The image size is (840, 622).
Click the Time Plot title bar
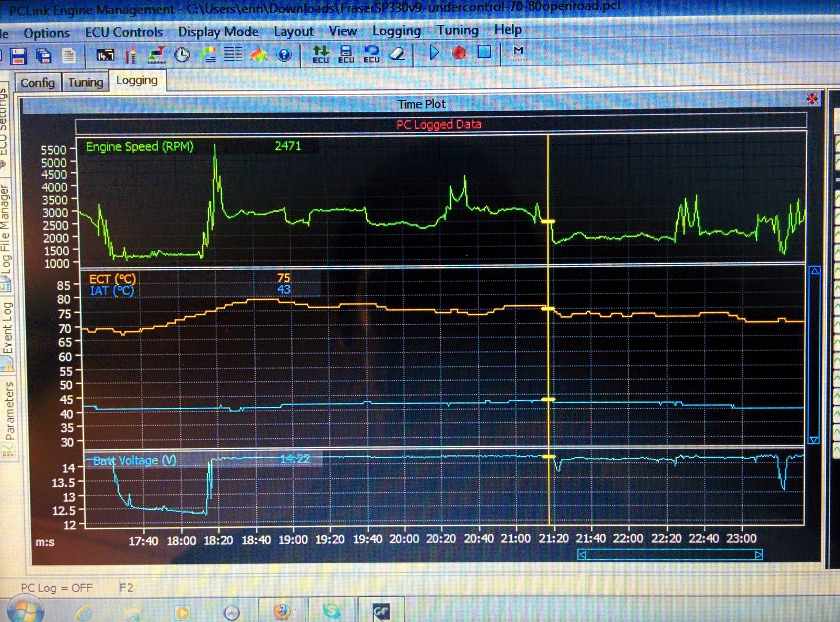click(421, 104)
